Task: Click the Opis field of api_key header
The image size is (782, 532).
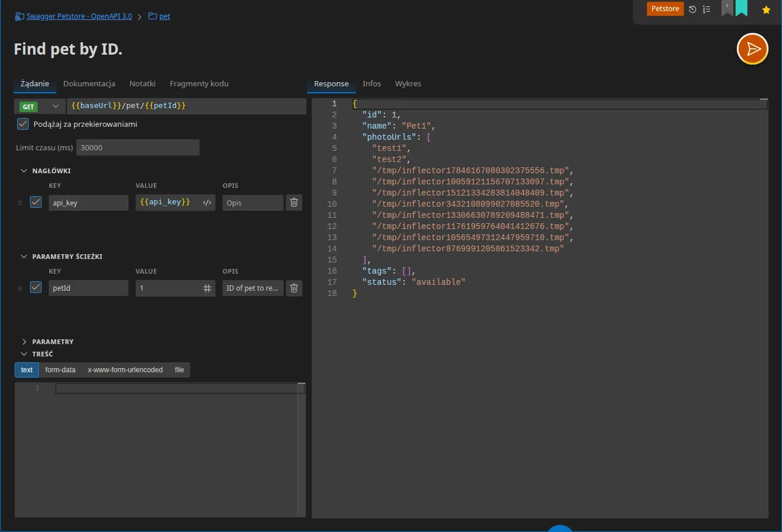Action: pos(253,203)
